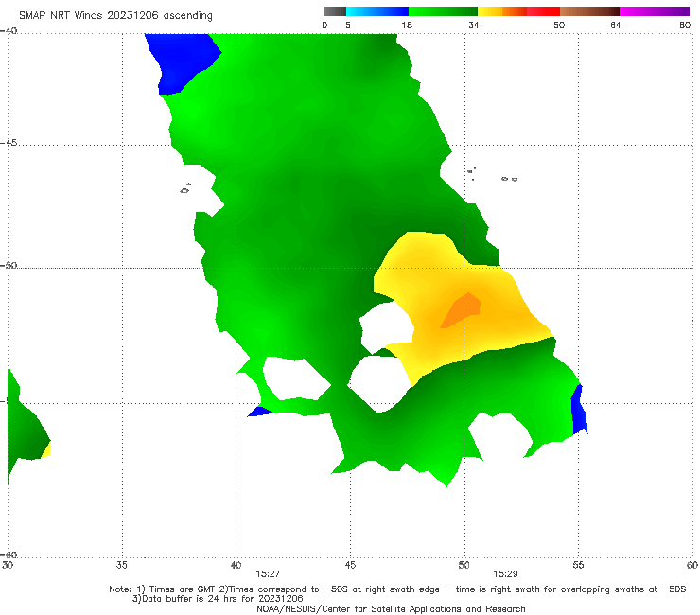Click the title 'SMAP NRT Winds 20231206 ascending'

(x=115, y=15)
